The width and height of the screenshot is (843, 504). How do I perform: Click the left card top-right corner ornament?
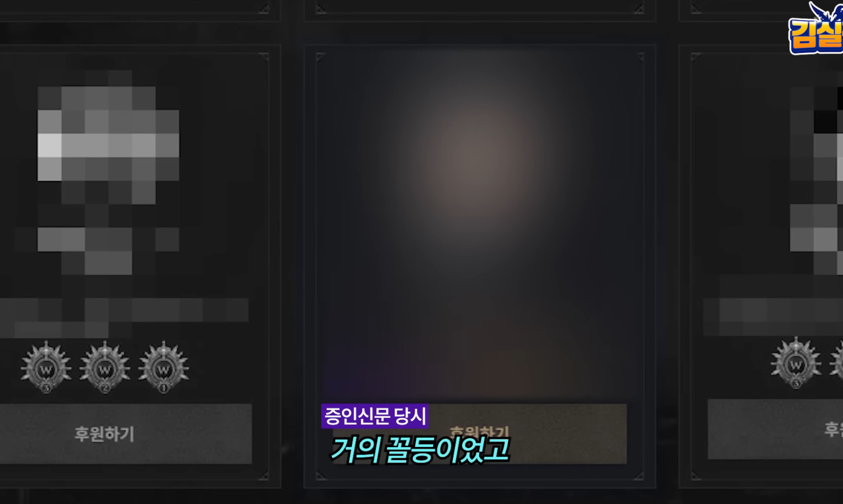264,57
